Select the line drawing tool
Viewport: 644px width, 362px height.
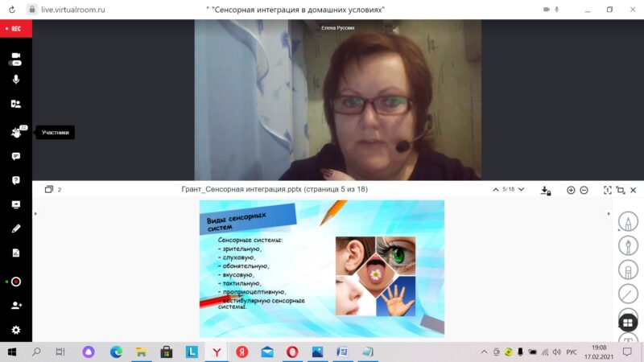(628, 294)
